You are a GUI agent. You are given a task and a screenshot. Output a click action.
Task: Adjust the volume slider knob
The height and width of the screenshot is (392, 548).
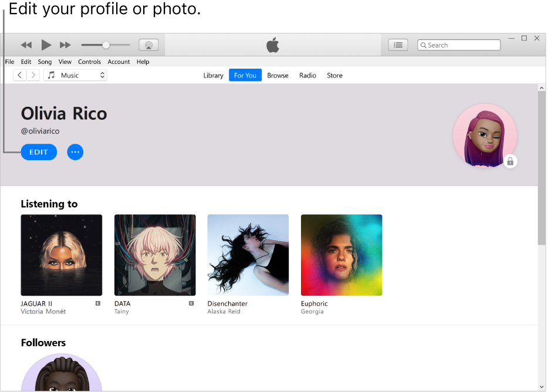click(x=106, y=45)
